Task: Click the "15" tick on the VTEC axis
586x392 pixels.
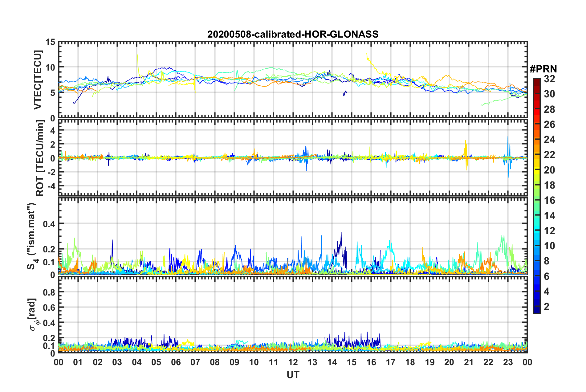Action: coord(50,42)
